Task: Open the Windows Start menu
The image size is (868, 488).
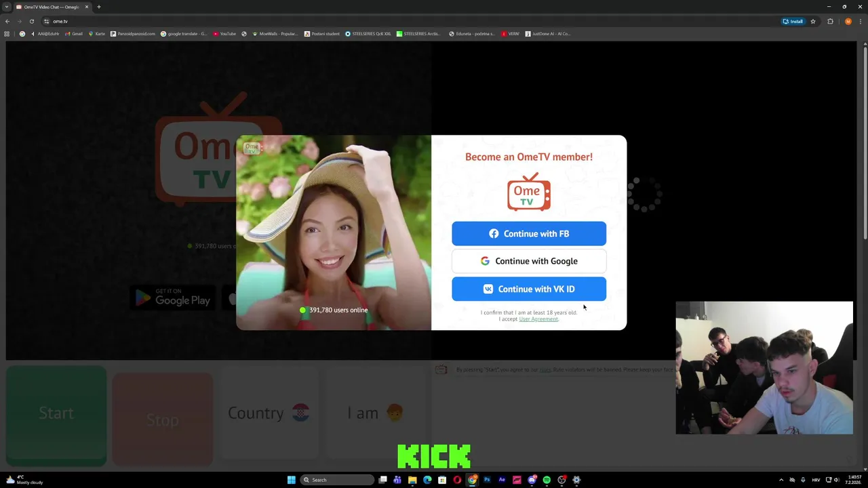Action: click(292, 480)
